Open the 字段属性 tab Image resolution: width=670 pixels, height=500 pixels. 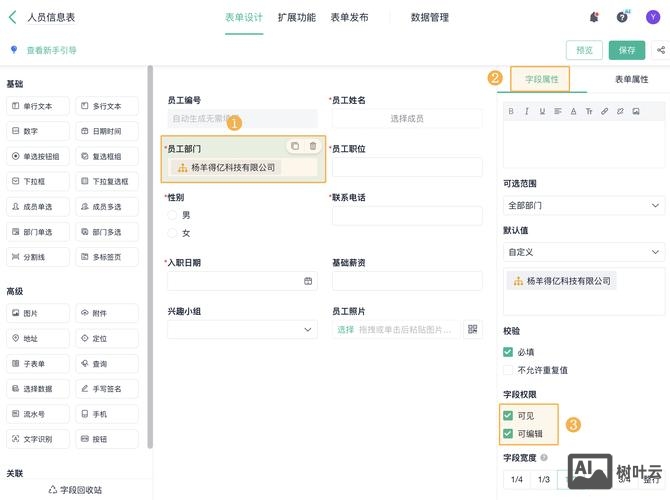click(x=541, y=79)
